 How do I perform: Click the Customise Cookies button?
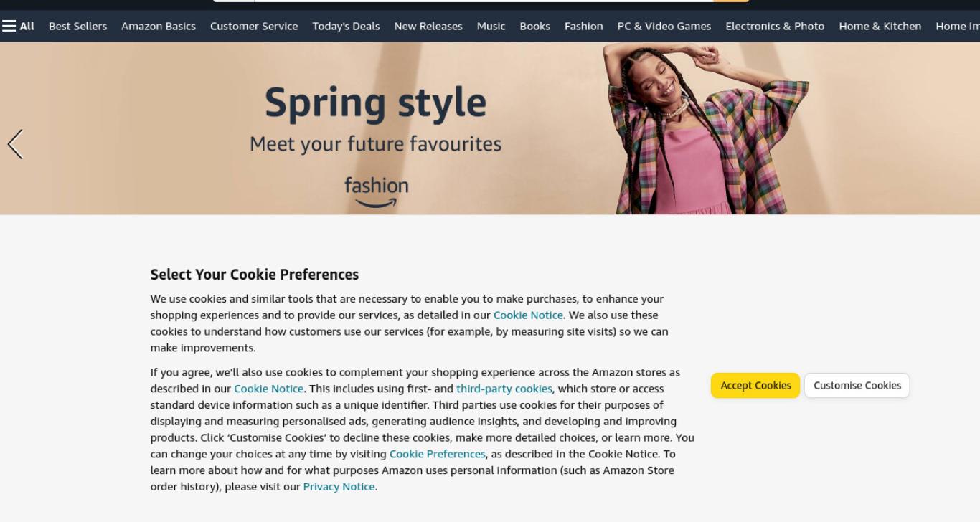(x=857, y=386)
